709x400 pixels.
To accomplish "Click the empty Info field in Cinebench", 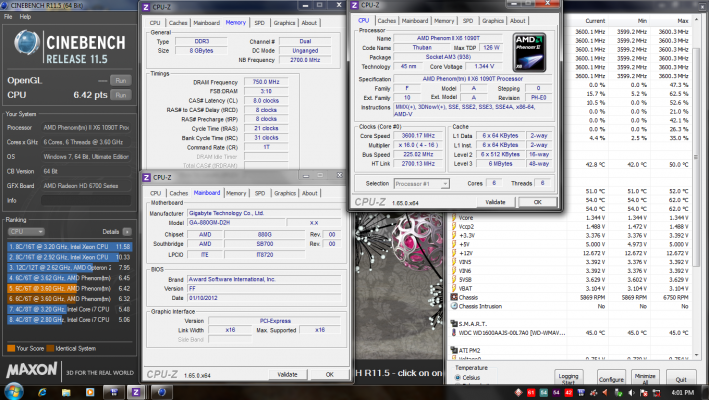I will [86, 200].
